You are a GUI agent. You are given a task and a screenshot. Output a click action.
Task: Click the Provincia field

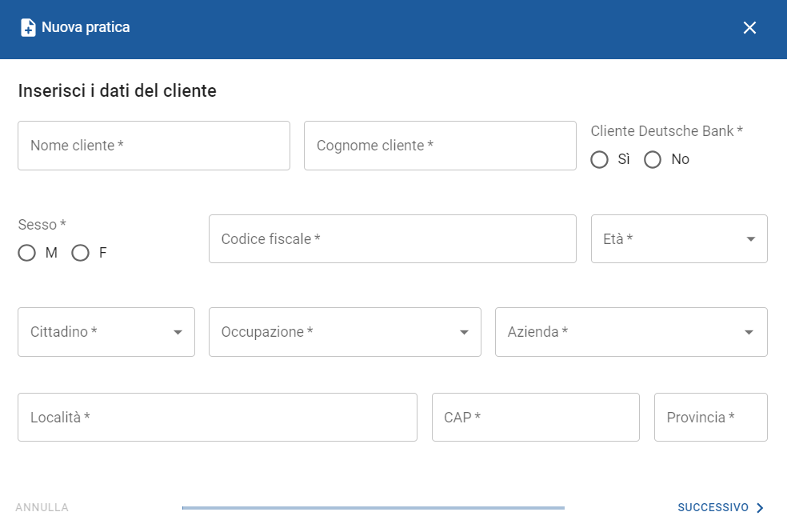point(710,418)
